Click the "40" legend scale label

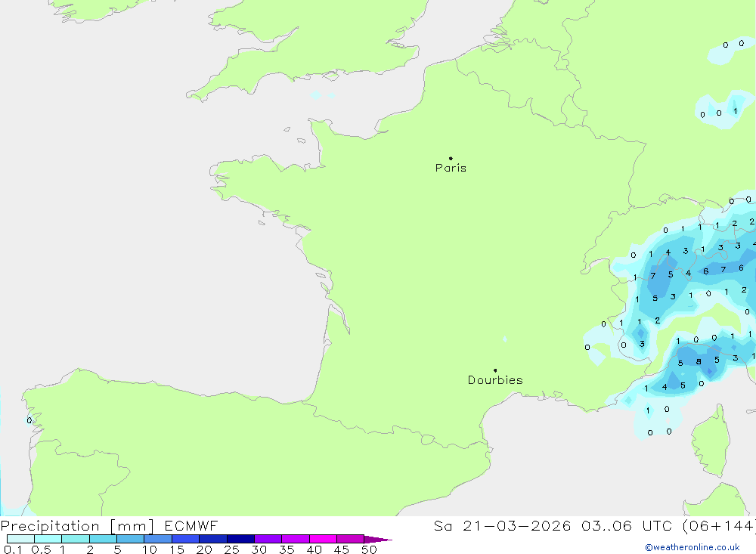(x=314, y=549)
